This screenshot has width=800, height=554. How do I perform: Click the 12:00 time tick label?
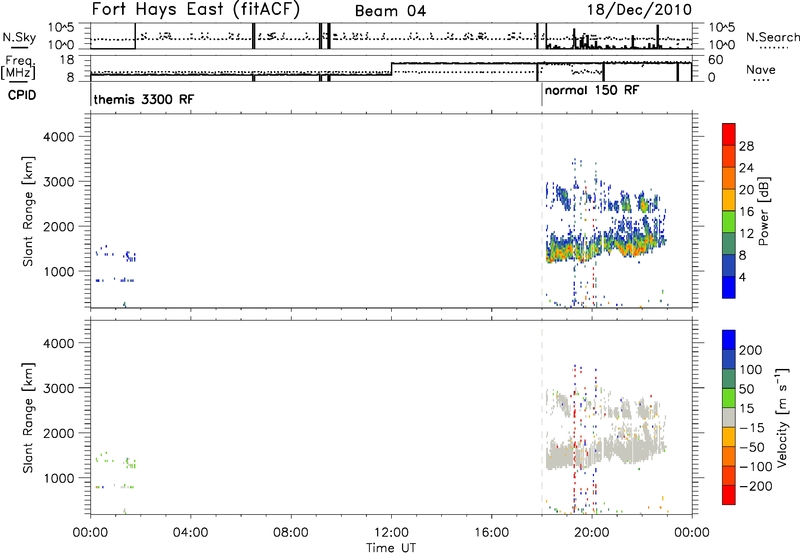pos(391,533)
